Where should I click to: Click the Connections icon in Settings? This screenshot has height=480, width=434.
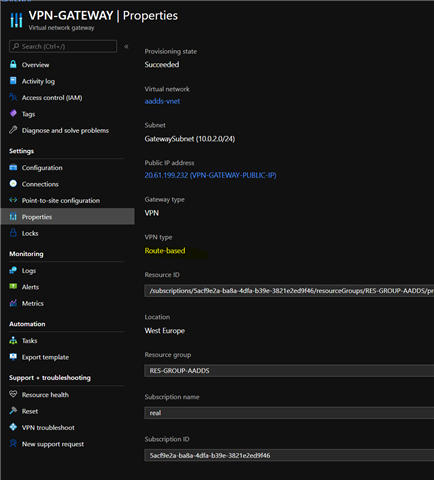point(13,183)
